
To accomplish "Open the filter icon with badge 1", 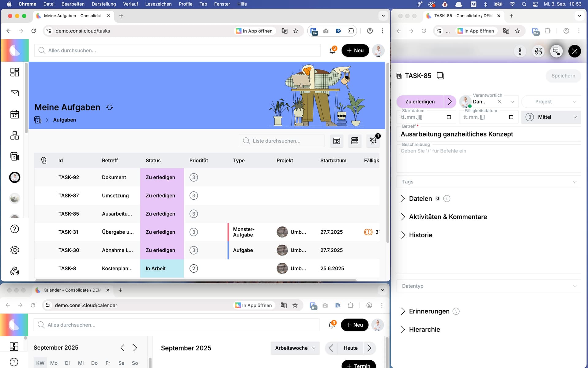I will pyautogui.click(x=373, y=141).
